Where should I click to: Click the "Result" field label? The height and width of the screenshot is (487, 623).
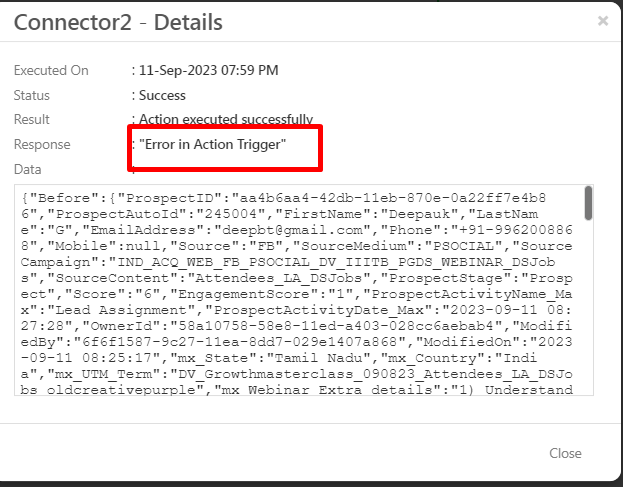(32, 120)
